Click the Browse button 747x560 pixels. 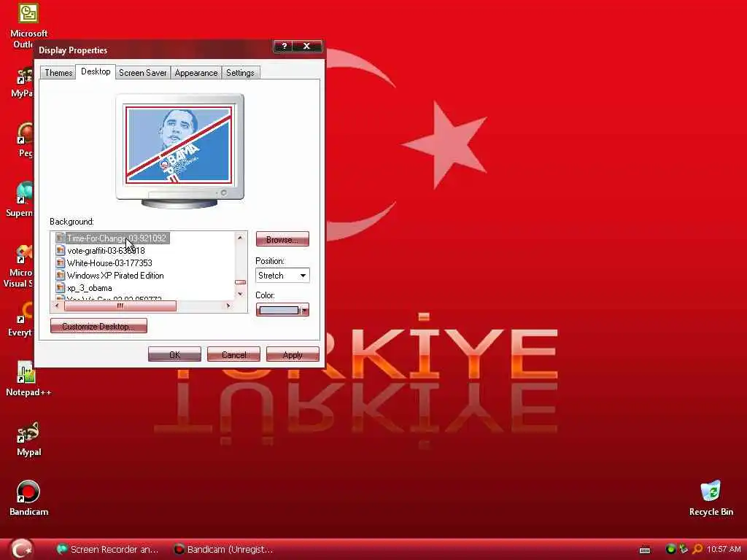pyautogui.click(x=282, y=239)
